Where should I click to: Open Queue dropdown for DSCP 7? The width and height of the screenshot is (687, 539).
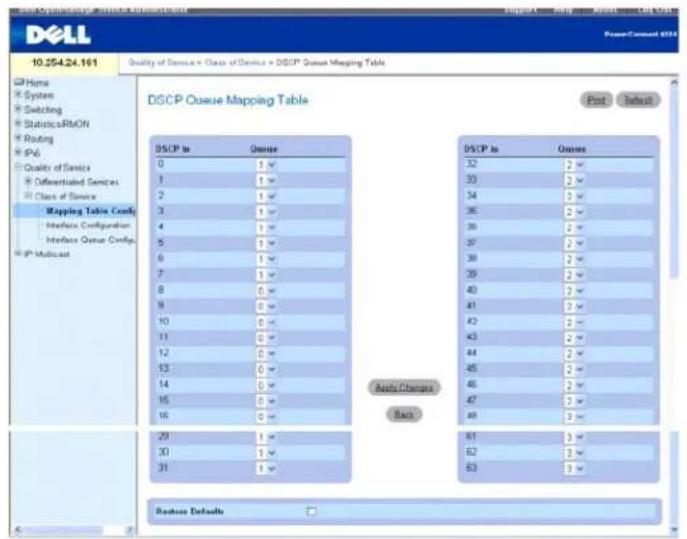pos(266,275)
